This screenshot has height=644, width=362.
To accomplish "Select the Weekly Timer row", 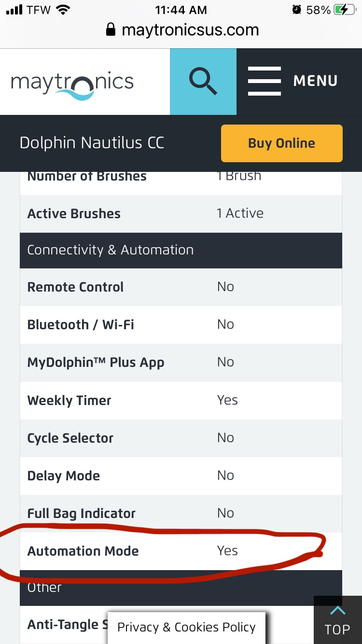I will point(181,400).
